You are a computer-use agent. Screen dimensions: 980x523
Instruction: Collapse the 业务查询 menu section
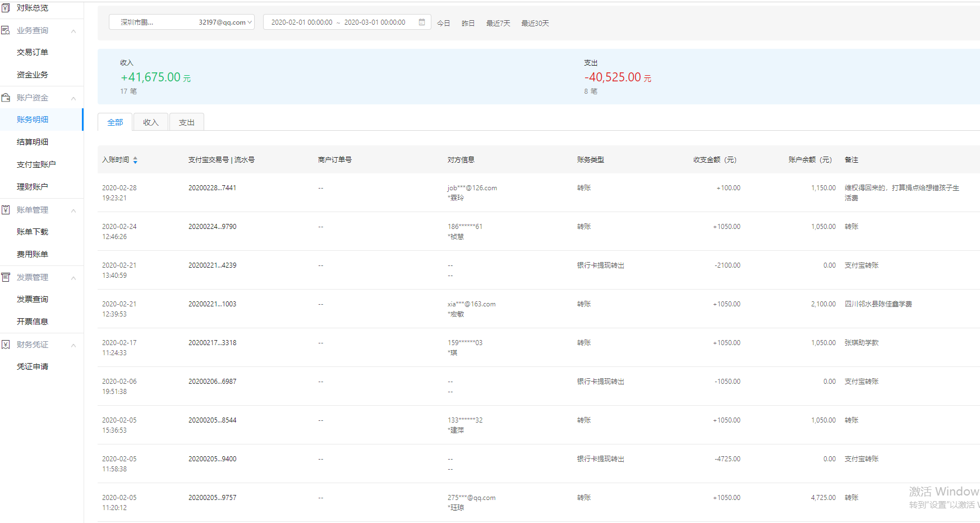(x=73, y=31)
